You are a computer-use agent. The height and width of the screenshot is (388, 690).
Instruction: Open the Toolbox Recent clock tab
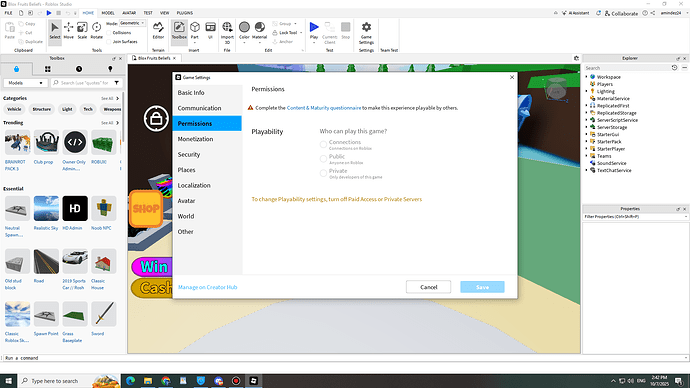click(x=79, y=69)
